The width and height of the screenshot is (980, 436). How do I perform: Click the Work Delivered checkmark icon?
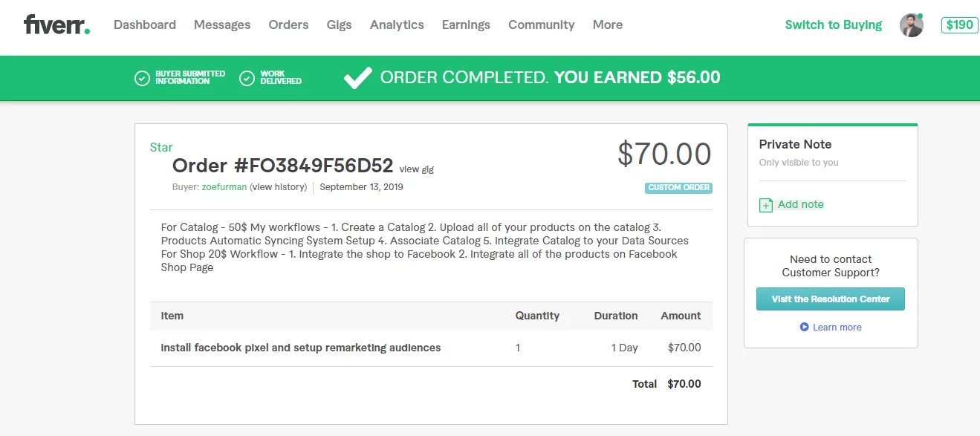pyautogui.click(x=247, y=78)
